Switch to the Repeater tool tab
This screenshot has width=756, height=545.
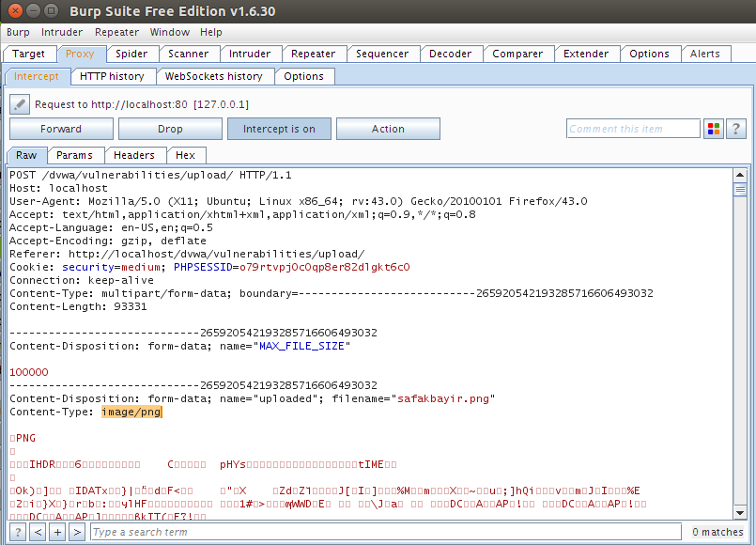tap(314, 54)
